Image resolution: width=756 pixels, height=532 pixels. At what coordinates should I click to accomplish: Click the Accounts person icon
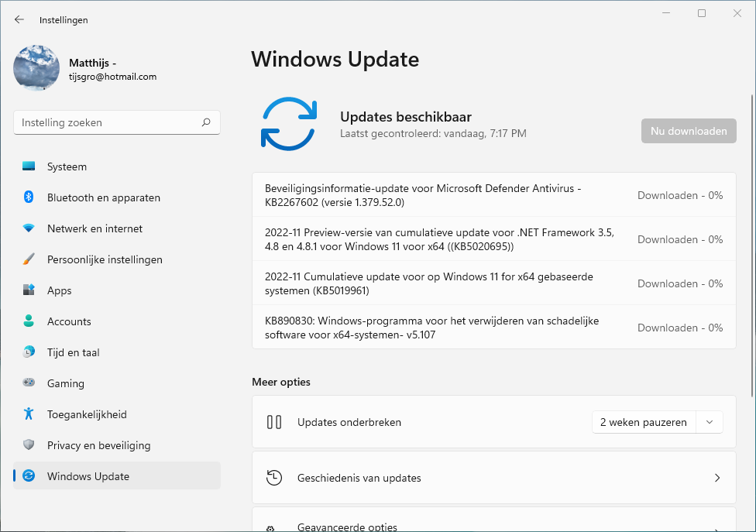(29, 321)
